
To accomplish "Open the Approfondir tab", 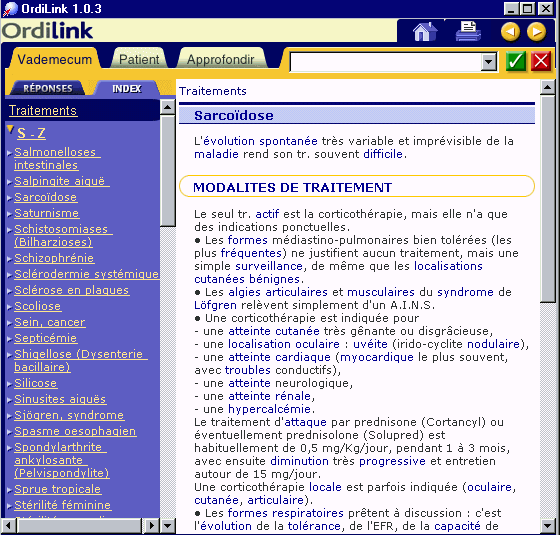I will pos(220,59).
